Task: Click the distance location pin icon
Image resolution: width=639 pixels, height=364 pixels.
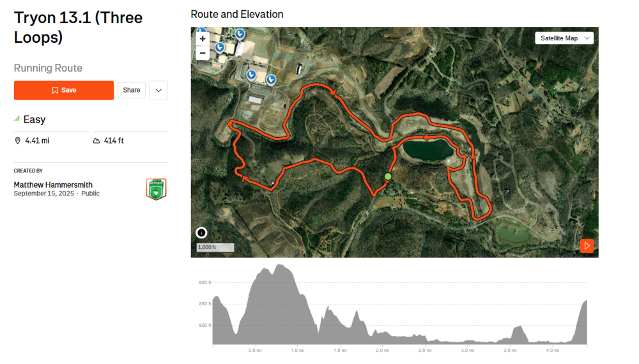Action: pyautogui.click(x=18, y=140)
